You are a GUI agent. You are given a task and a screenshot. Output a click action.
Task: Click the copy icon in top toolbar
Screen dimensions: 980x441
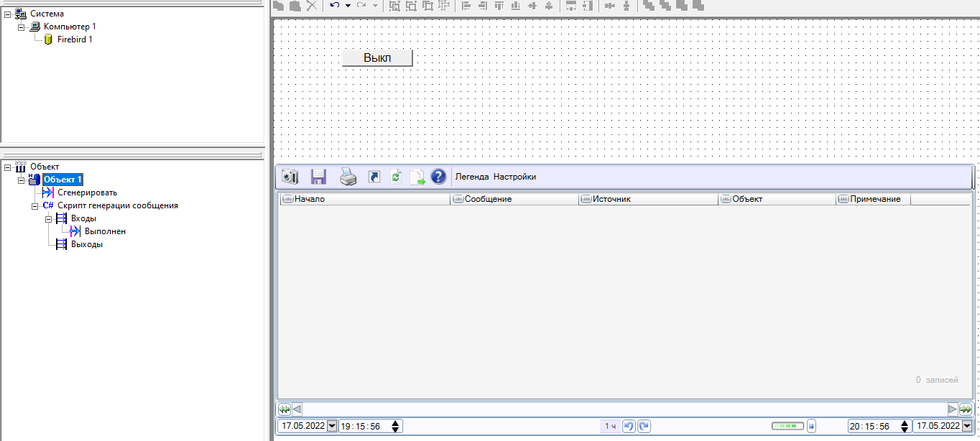[278, 5]
